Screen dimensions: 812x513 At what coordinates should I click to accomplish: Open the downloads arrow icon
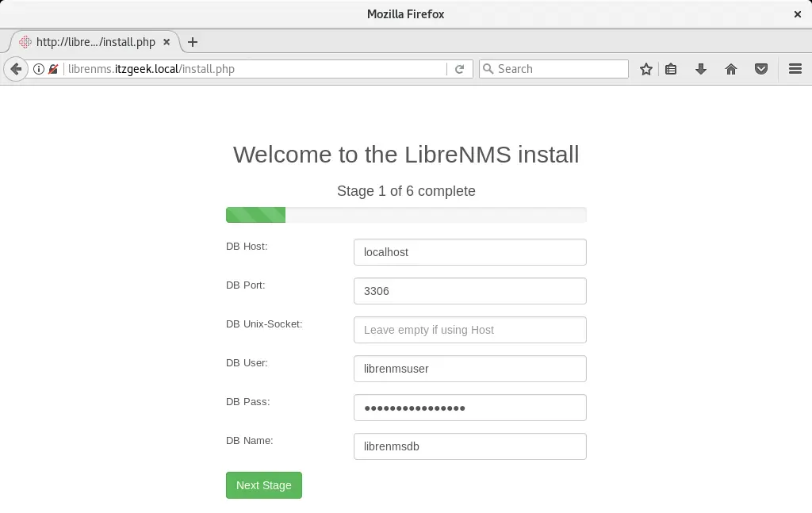click(701, 69)
